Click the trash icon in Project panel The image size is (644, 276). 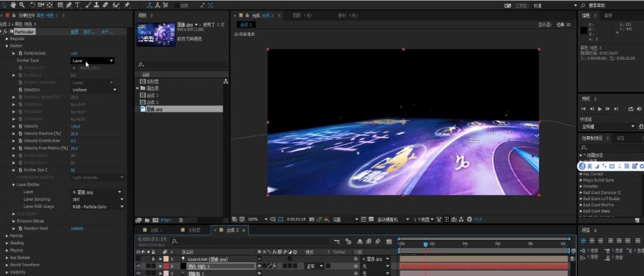(181, 220)
